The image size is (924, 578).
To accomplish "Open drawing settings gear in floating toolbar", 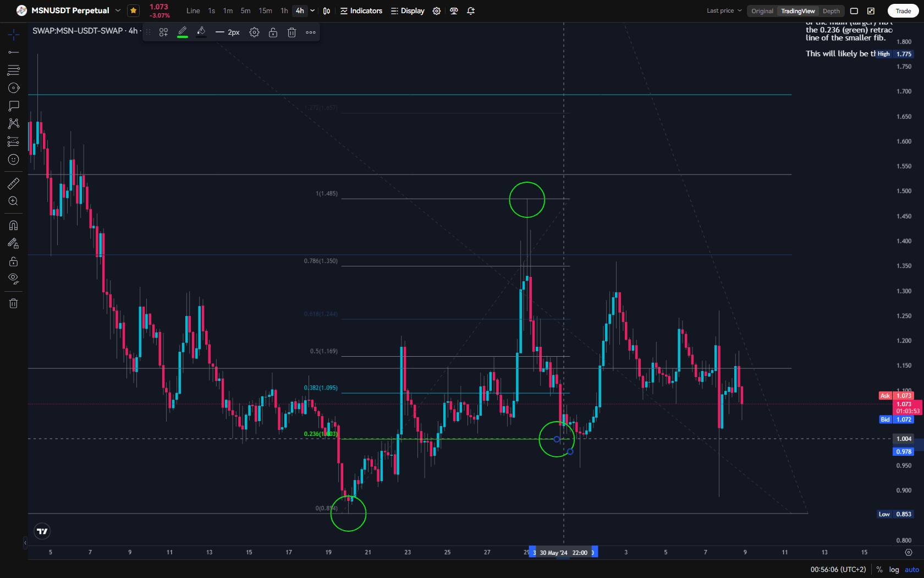I will tap(254, 32).
